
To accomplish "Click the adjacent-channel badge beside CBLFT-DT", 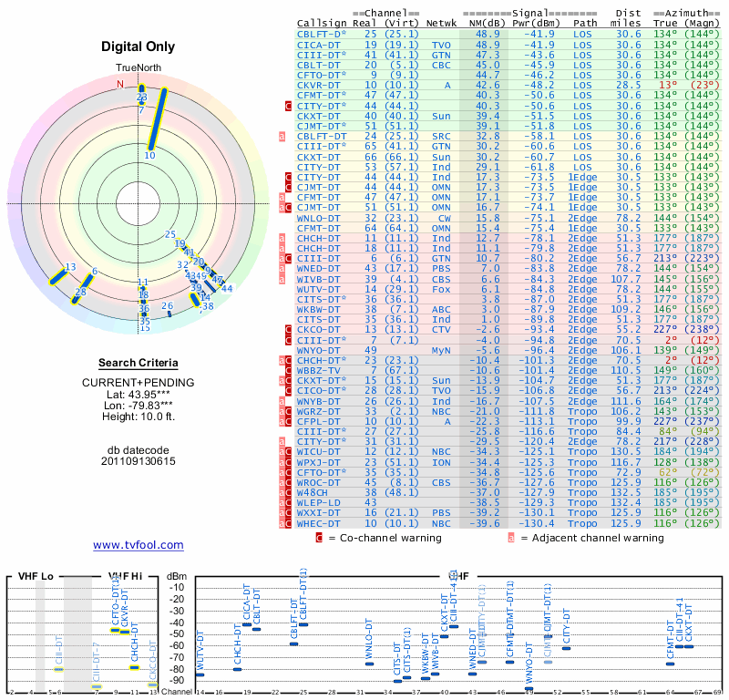I will (282, 137).
